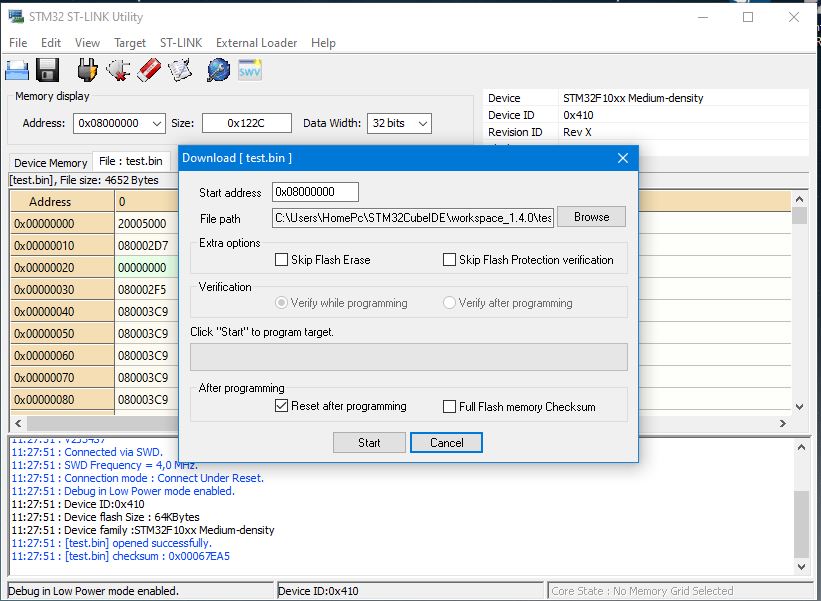Click highlighted cell value 00000000
This screenshot has width=821, height=601.
[142, 268]
